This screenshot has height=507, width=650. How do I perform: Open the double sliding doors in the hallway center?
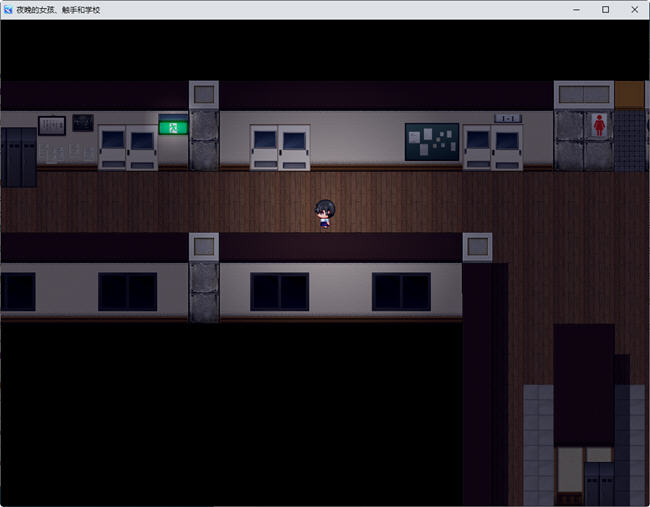coord(279,147)
